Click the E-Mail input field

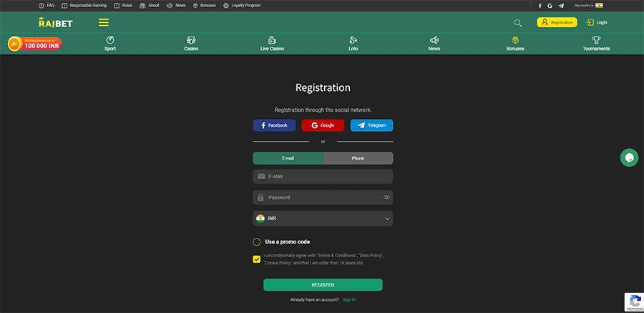(x=323, y=176)
